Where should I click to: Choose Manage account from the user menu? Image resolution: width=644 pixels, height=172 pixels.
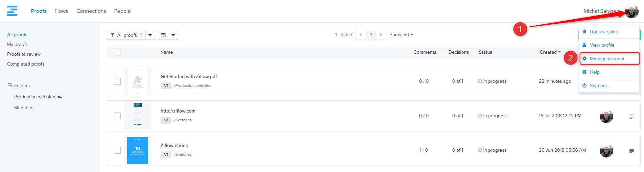point(607,59)
